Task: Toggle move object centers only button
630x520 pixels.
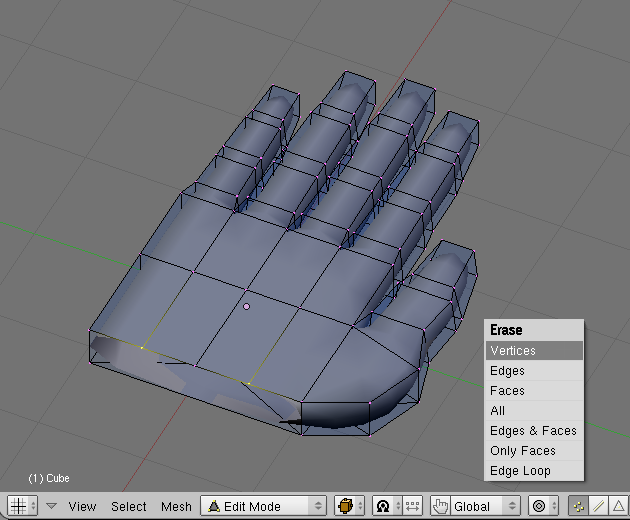Action: pos(412,506)
